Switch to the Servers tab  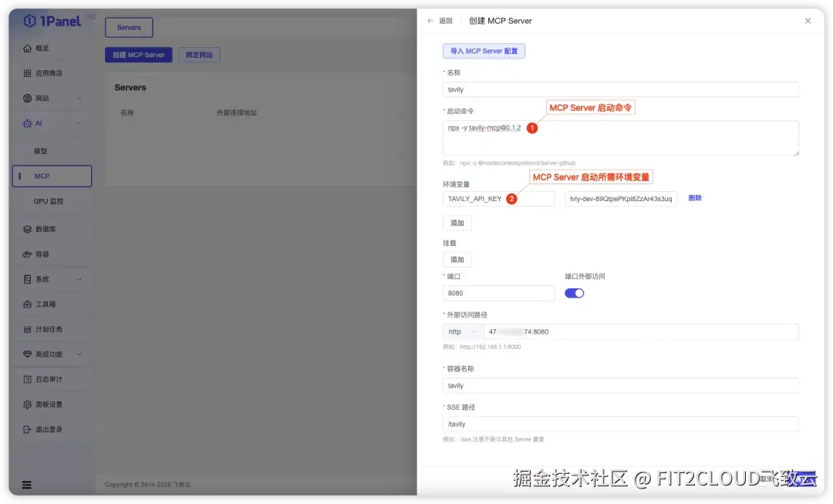click(x=129, y=28)
